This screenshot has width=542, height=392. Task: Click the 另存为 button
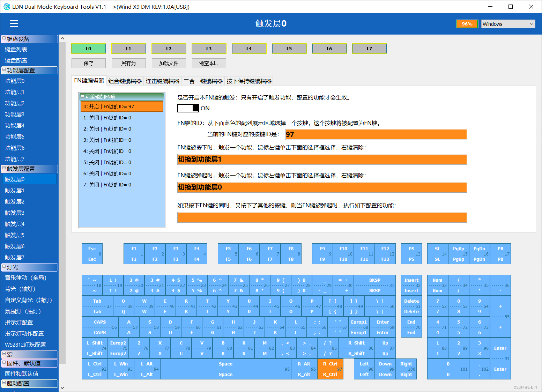click(129, 63)
